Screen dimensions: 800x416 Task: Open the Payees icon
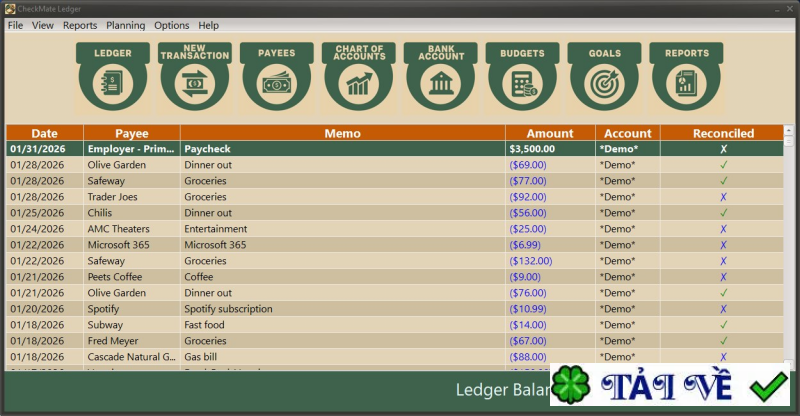pos(277,78)
